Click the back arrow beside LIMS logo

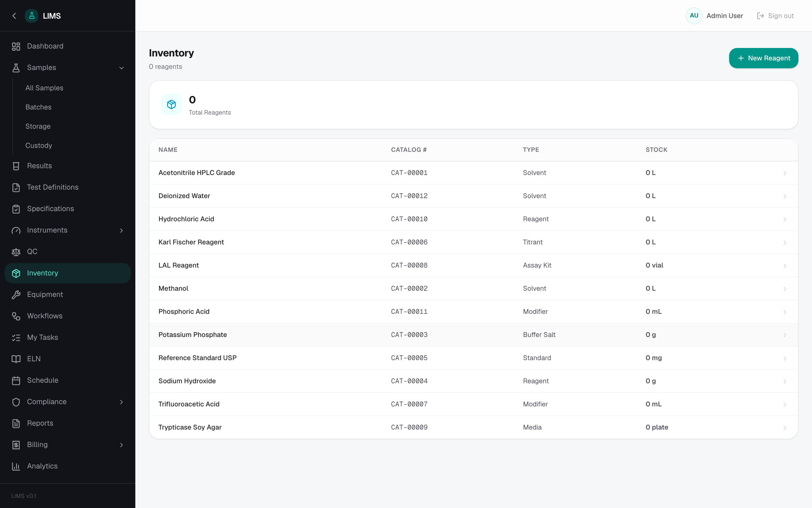(14, 16)
